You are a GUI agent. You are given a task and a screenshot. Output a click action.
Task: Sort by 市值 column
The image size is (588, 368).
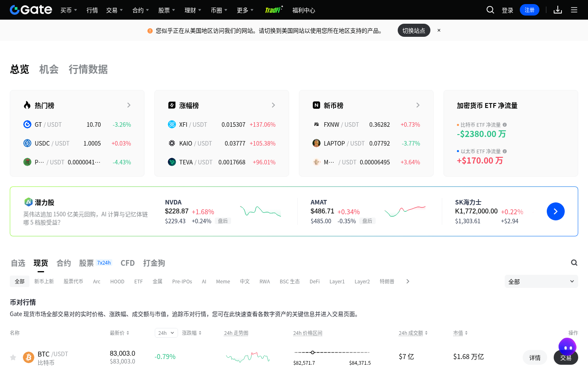tap(461, 333)
